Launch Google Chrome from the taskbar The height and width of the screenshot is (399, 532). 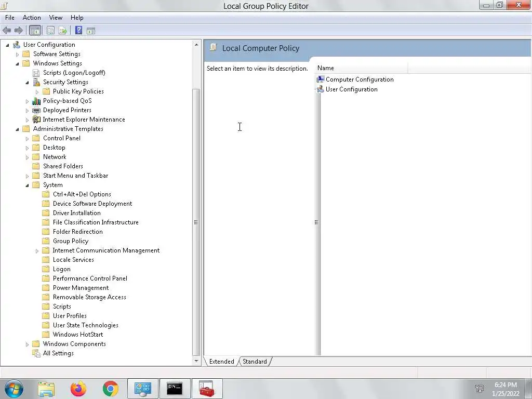click(x=110, y=389)
